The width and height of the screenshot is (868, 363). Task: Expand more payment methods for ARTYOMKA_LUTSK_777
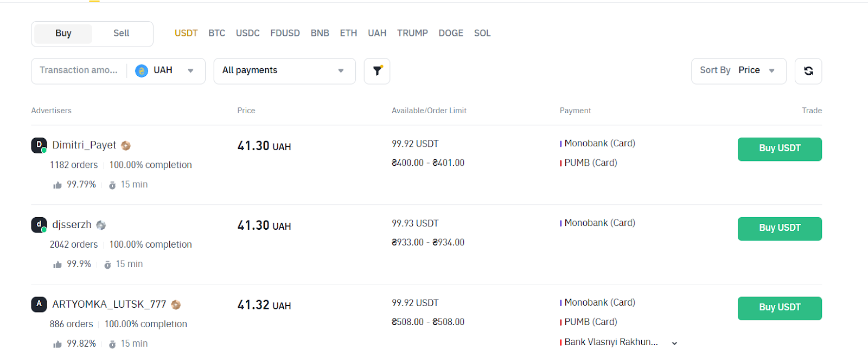tap(674, 343)
